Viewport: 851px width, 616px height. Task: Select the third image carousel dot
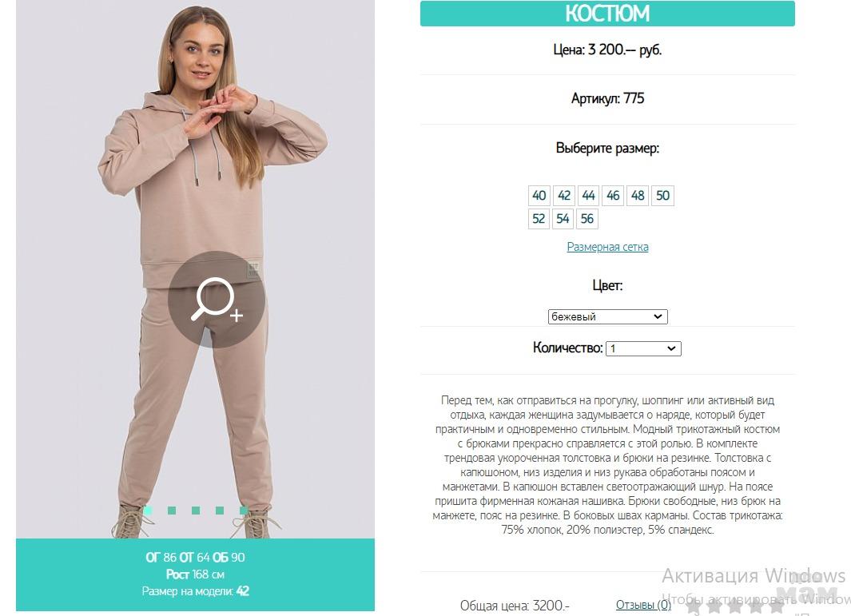pos(196,511)
